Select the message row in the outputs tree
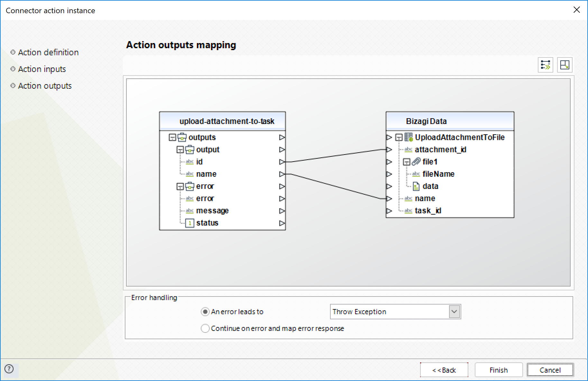Viewport: 588px width, 381px height. point(223,211)
